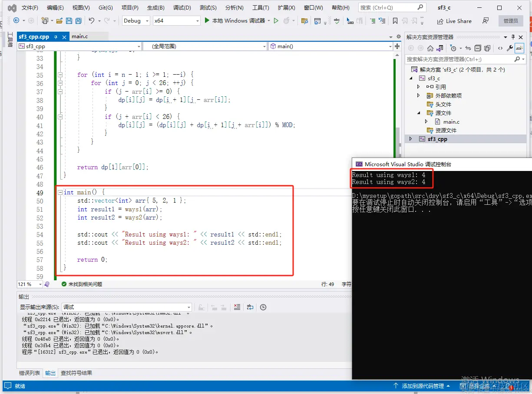Open the 文件(F) menu
This screenshot has width=532, height=394.
(30, 8)
